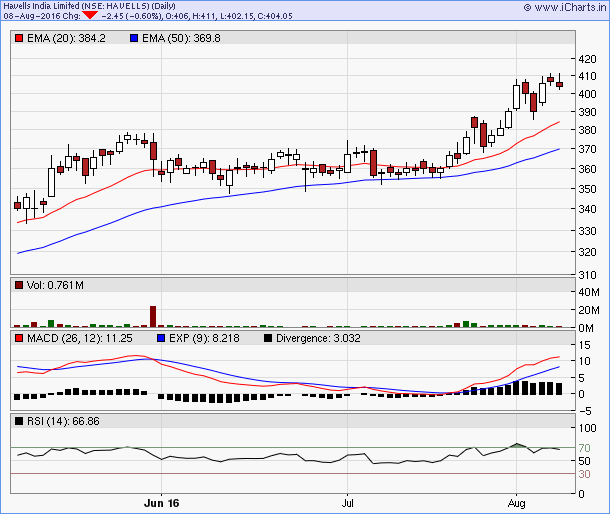Screen dimensions: 610x514
Task: Click the red down-triangle change indicator
Action: tap(90, 15)
